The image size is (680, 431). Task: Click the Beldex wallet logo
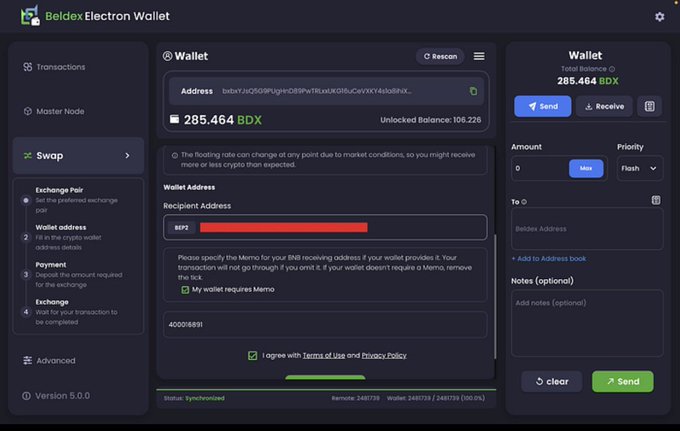[30, 16]
